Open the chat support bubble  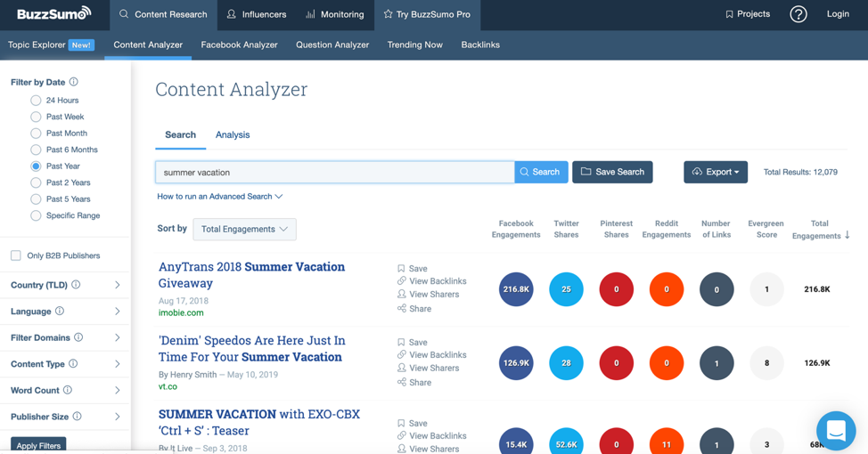point(836,430)
